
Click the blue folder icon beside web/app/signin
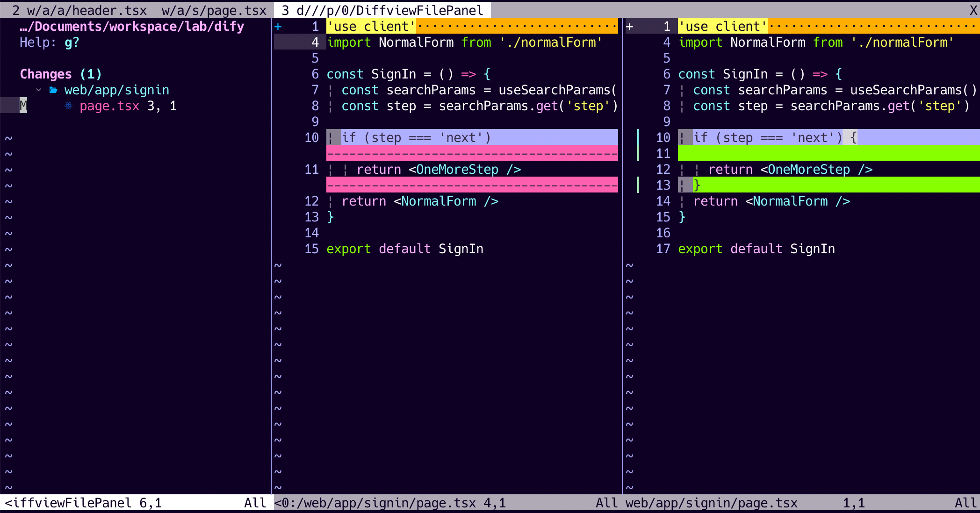tap(53, 90)
